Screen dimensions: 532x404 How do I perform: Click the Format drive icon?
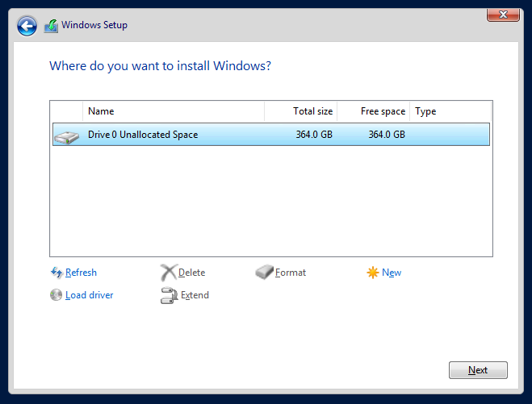tap(264, 272)
